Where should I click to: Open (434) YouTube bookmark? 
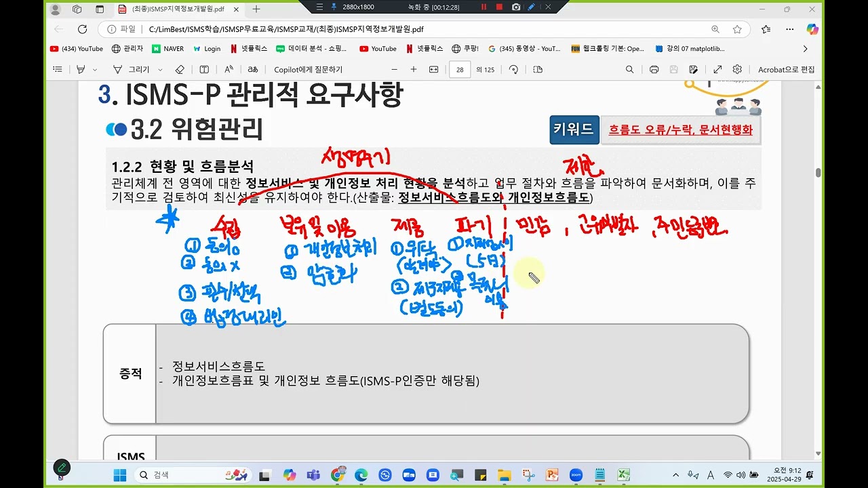click(x=77, y=49)
